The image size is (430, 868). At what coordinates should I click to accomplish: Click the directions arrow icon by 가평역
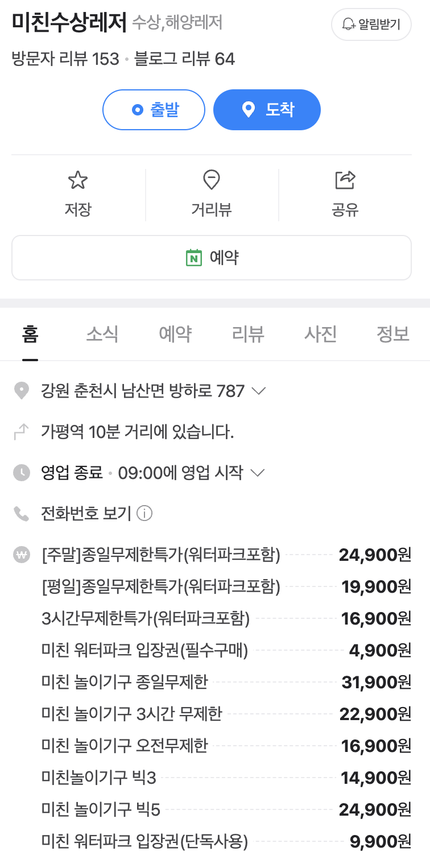(x=21, y=432)
